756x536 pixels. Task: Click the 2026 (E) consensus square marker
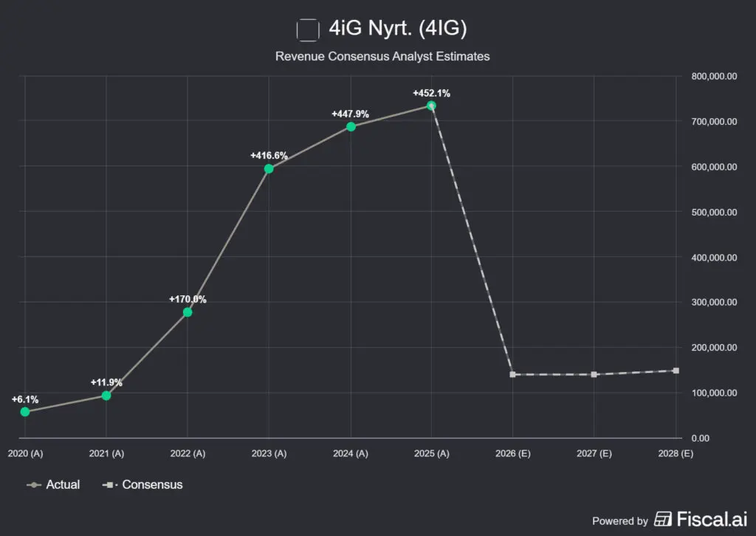pyautogui.click(x=512, y=374)
